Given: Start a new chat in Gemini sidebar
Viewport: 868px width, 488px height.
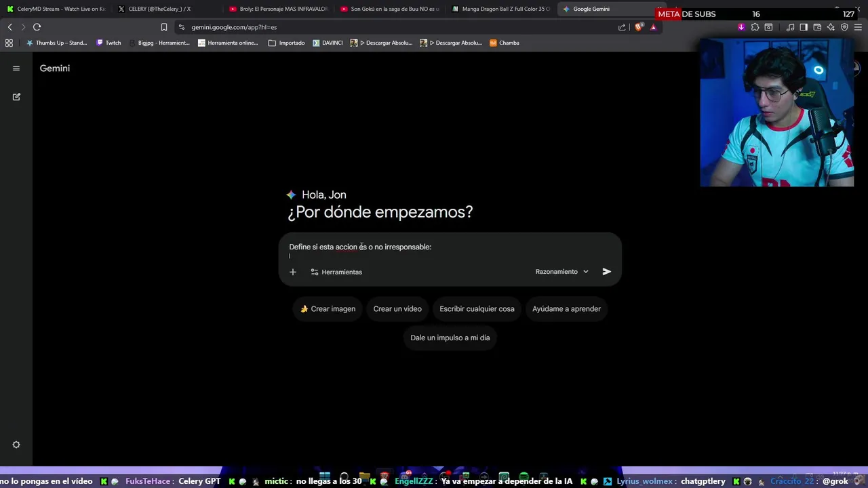Looking at the screenshot, I should [16, 97].
